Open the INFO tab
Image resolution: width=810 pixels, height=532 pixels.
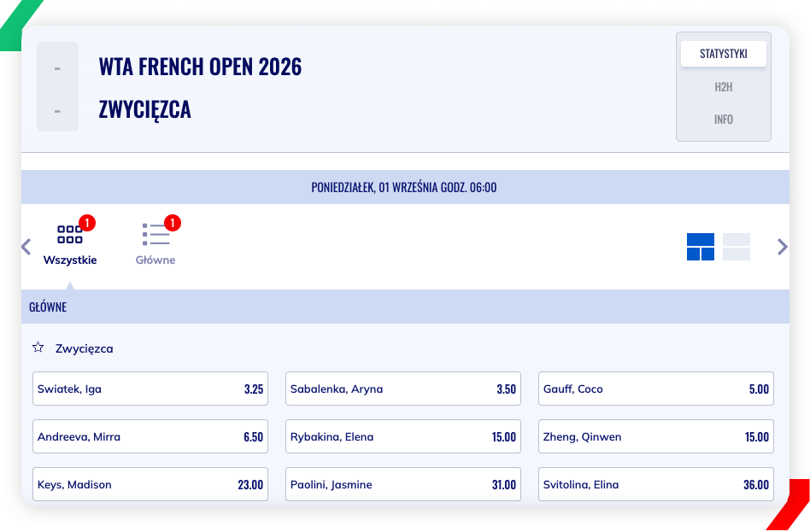click(x=723, y=120)
